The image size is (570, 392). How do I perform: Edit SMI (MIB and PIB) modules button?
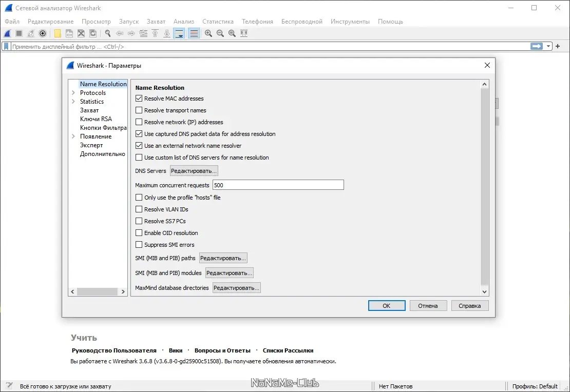coord(229,273)
